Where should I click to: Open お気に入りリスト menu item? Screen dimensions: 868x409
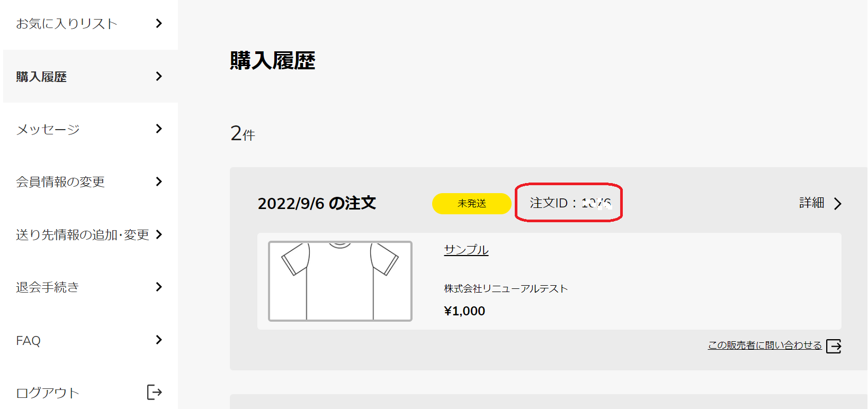67,24
